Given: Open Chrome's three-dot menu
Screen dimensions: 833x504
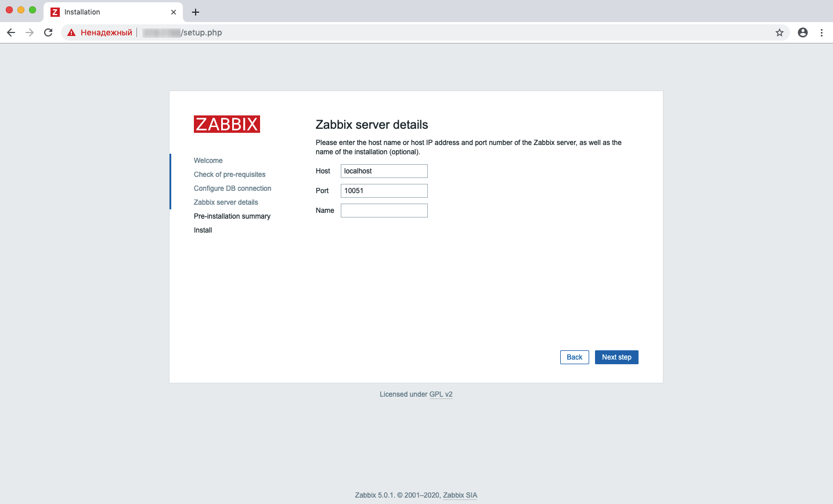Looking at the screenshot, I should point(821,32).
